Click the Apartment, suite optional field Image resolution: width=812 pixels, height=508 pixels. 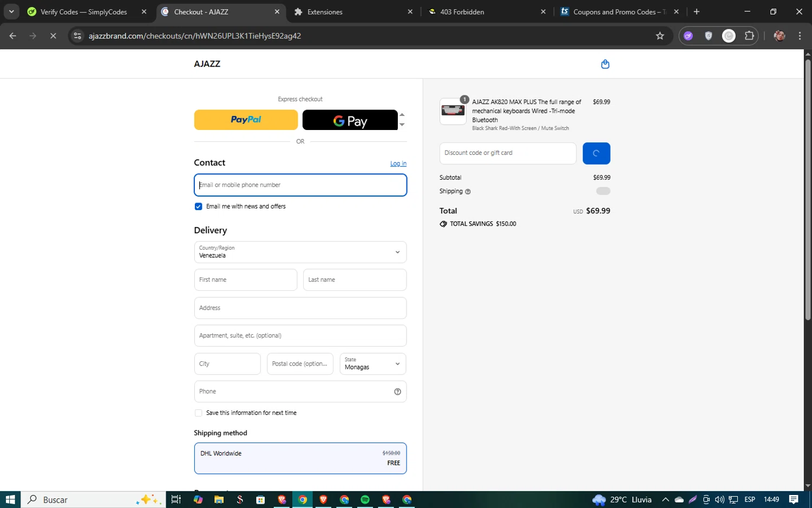point(300,336)
